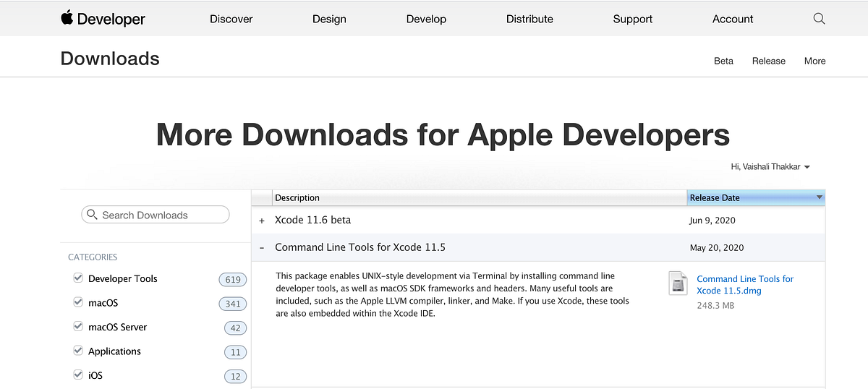Expand the Xcode 11.6 beta row
868x389 pixels.
pyautogui.click(x=262, y=221)
